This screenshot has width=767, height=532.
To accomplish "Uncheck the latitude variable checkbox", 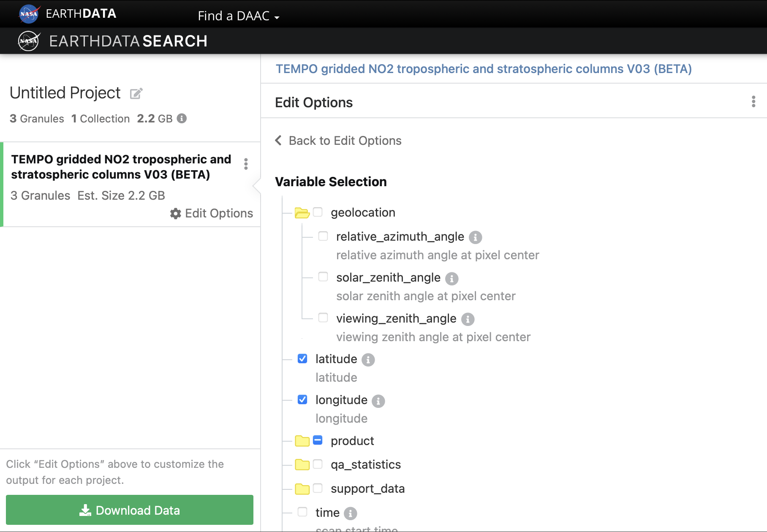I will coord(302,359).
